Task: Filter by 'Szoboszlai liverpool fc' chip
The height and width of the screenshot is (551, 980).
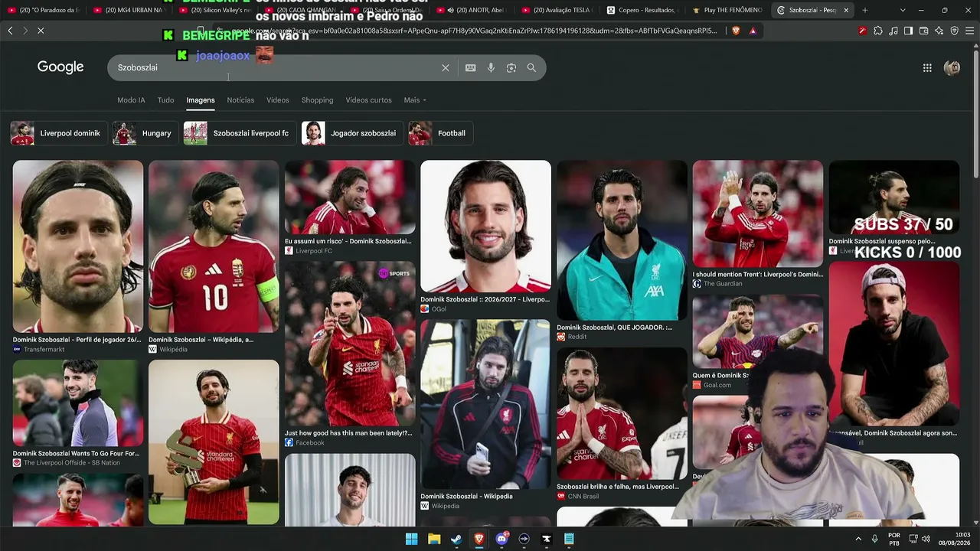Action: tap(240, 133)
